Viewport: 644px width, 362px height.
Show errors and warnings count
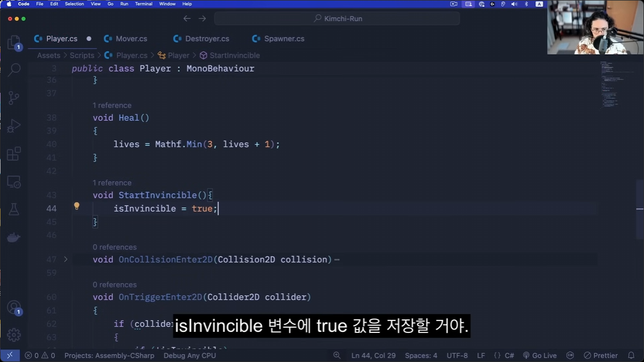(x=40, y=355)
